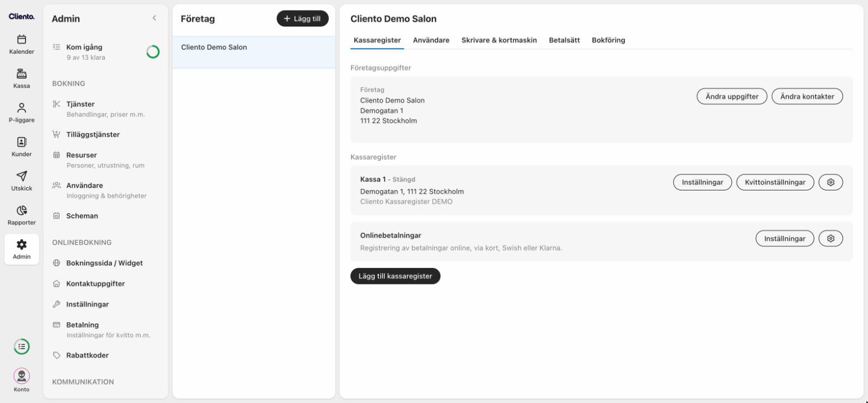Click Lägg till kassaregister button

(x=395, y=276)
